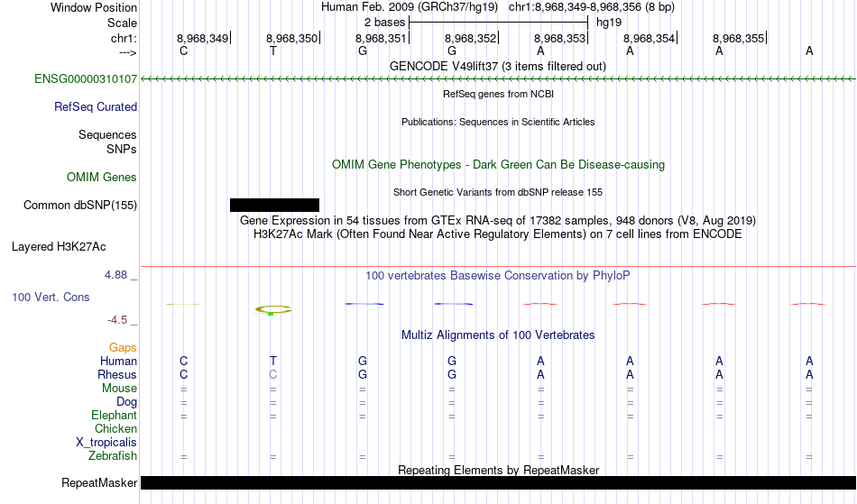Click the 4.88 PhyloP upper scale value
The image size is (857, 504).
[x=115, y=275]
